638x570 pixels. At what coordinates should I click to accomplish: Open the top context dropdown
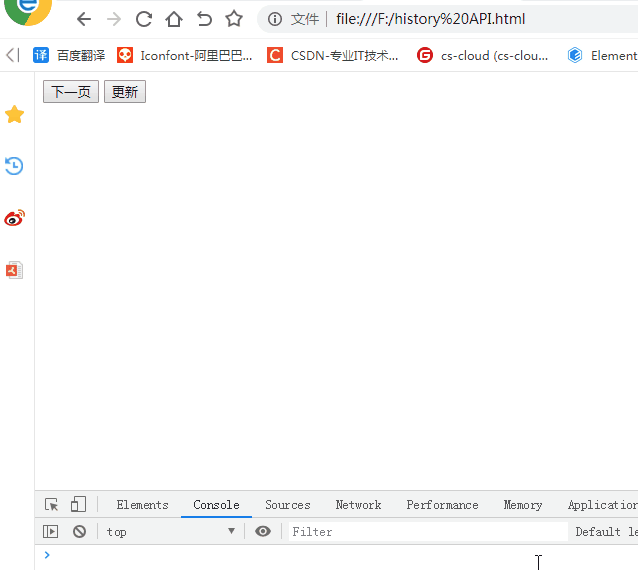[x=171, y=532]
